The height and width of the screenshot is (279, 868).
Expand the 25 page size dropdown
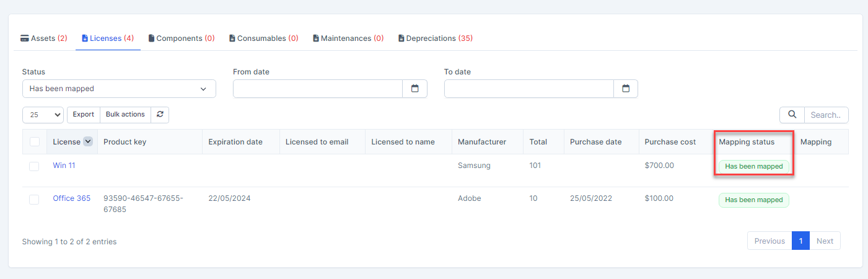click(43, 115)
